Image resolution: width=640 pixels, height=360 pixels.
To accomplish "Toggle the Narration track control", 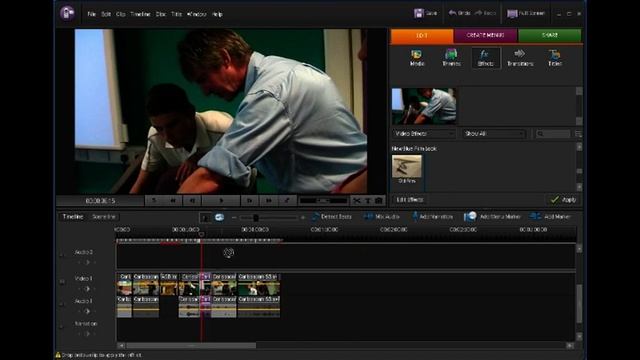I will pos(62,327).
